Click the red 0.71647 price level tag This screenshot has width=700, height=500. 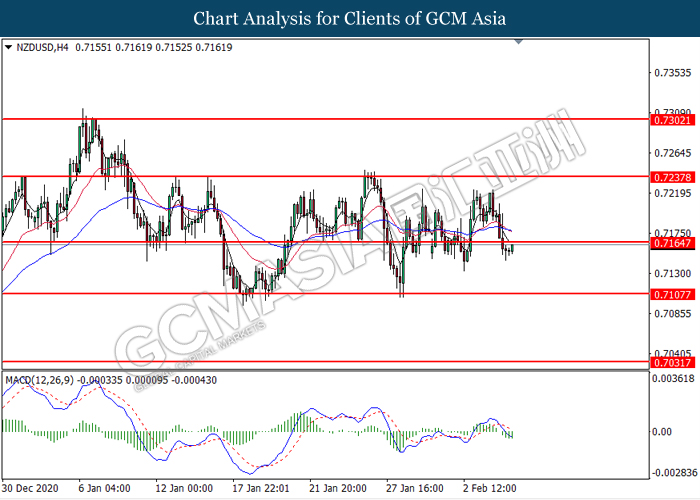673,243
